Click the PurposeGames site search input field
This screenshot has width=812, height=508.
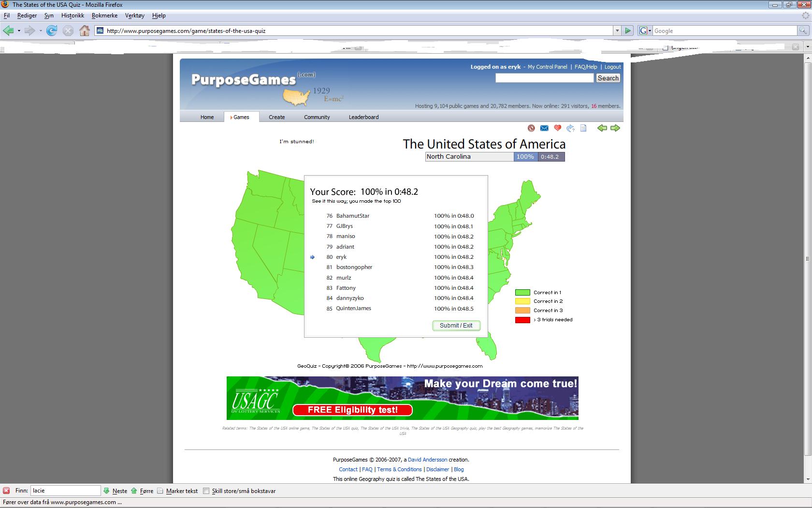click(x=544, y=78)
